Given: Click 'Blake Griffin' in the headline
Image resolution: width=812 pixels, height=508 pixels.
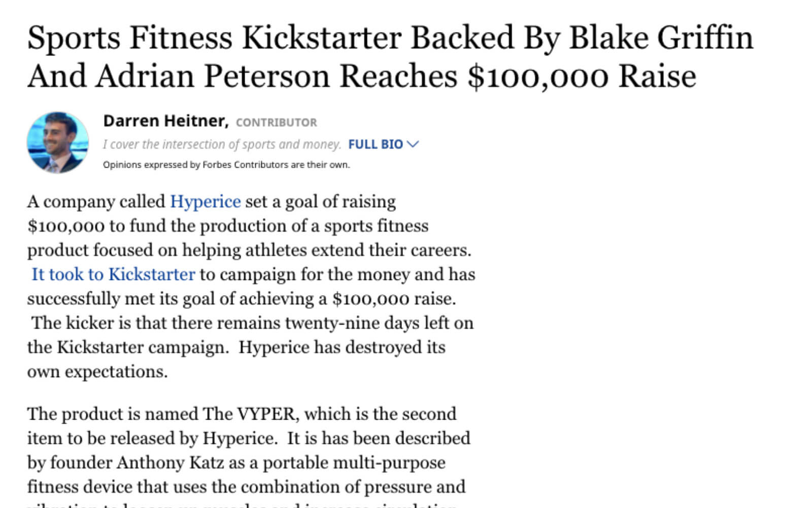Looking at the screenshot, I should [x=661, y=38].
